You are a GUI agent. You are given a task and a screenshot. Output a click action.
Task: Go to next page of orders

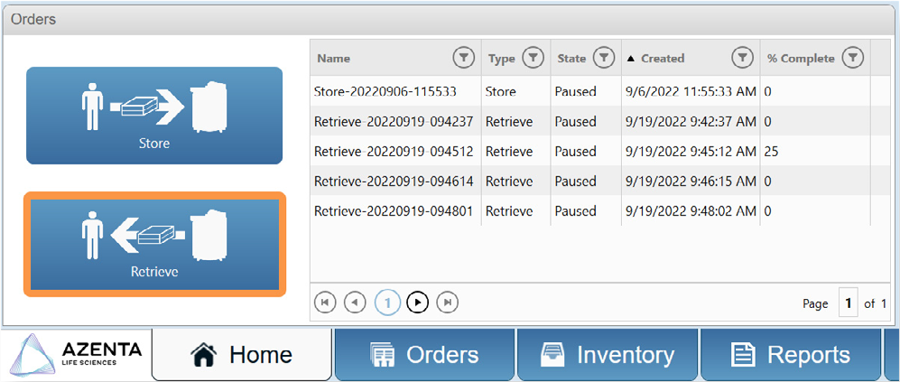pos(418,302)
